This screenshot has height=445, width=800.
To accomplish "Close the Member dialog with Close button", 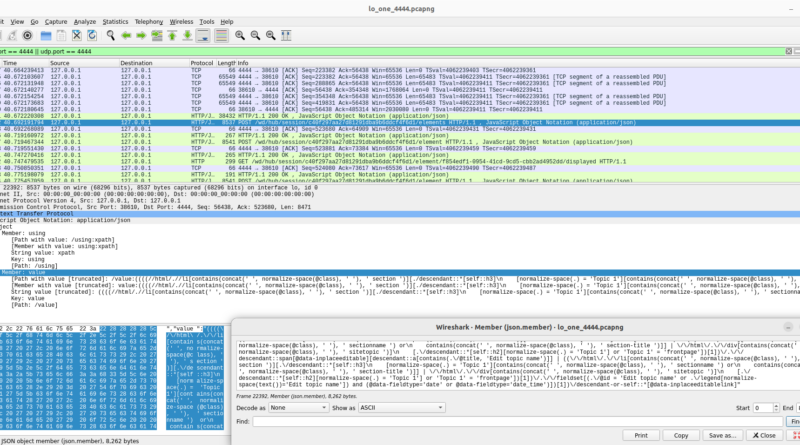I will click(764, 435).
